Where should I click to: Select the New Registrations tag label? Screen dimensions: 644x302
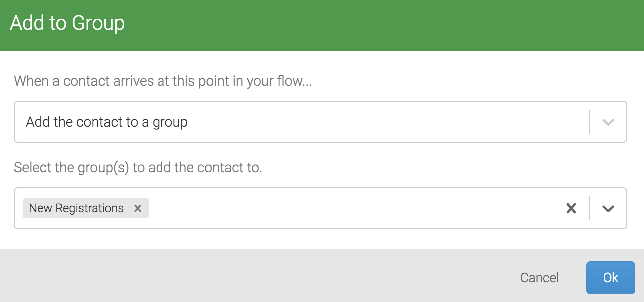[76, 208]
